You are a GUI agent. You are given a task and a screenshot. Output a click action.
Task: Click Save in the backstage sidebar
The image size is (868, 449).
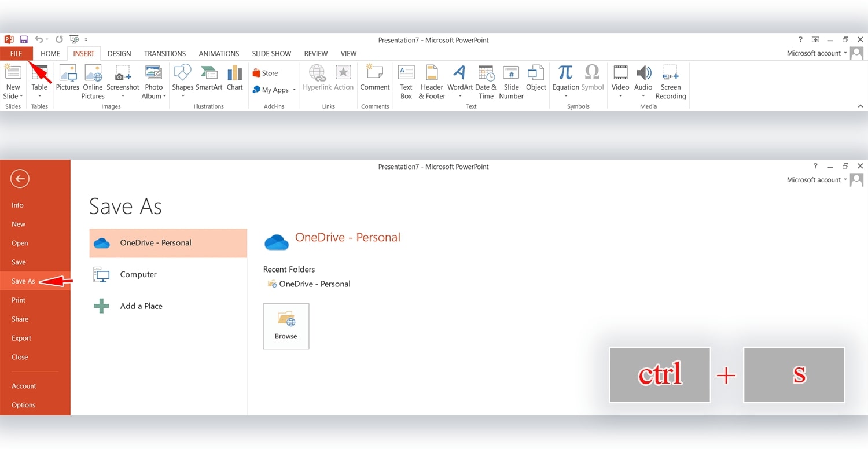click(x=35, y=262)
